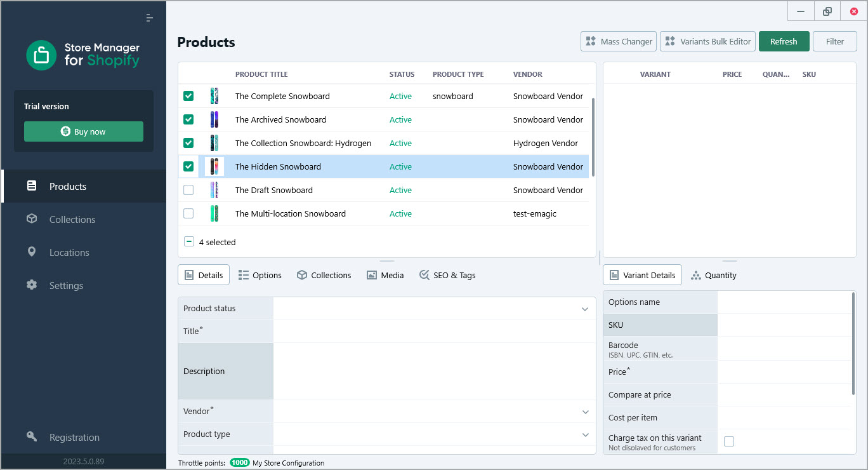Switch to the Options tab
Image resolution: width=868 pixels, height=470 pixels.
[260, 275]
